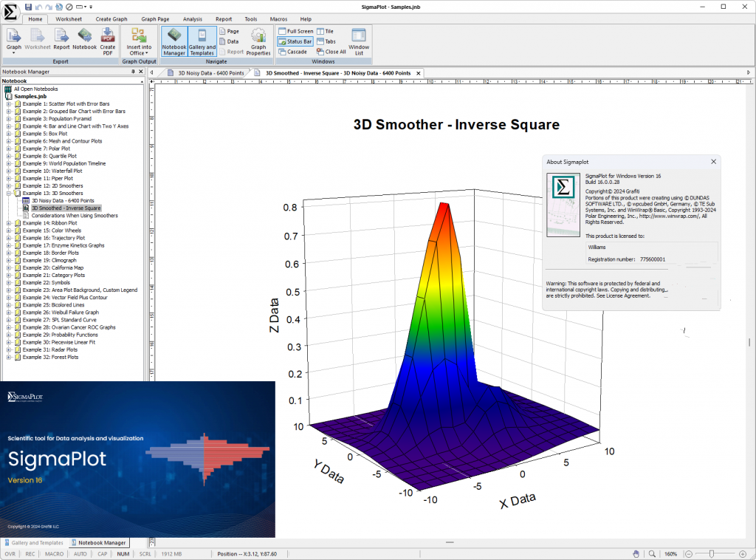Viewport: 756px width, 560px height.
Task: Click the Redo arrow in title bar
Action: (x=49, y=7)
